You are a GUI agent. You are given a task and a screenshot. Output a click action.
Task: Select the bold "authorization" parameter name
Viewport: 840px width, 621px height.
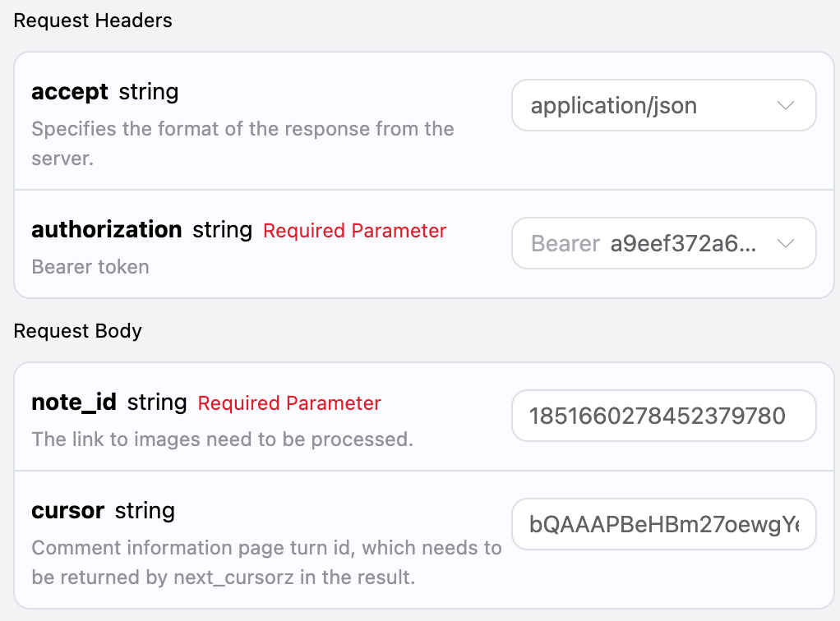pyautogui.click(x=106, y=230)
